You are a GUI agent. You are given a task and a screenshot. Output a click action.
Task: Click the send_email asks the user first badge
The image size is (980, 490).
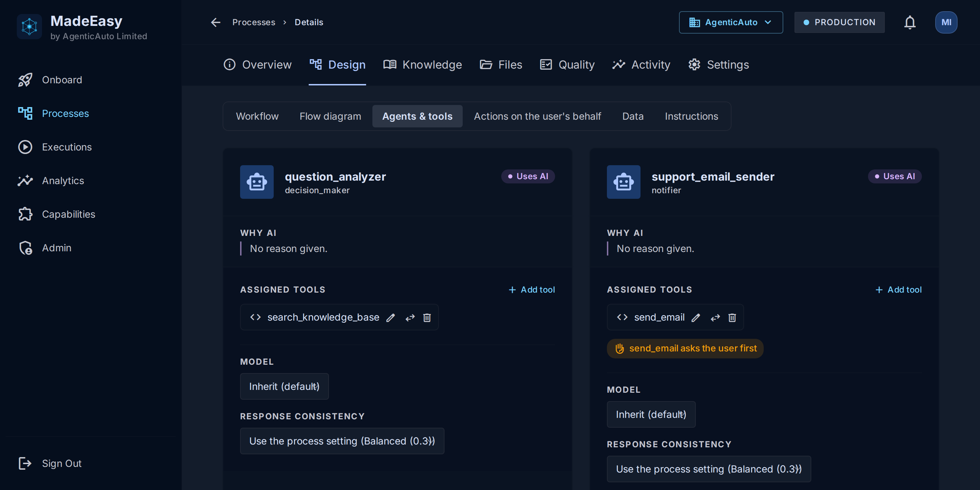coord(685,348)
